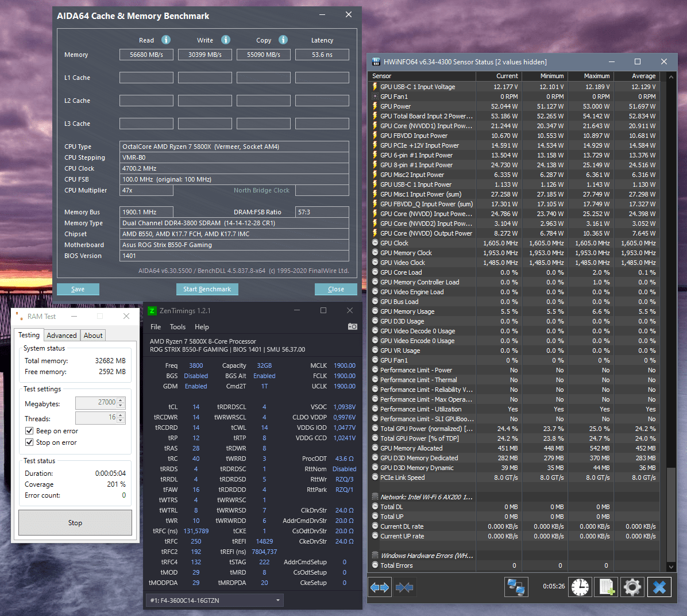The width and height of the screenshot is (687, 616).
Task: Open ZenTimings Tools menu
Action: coord(177,326)
